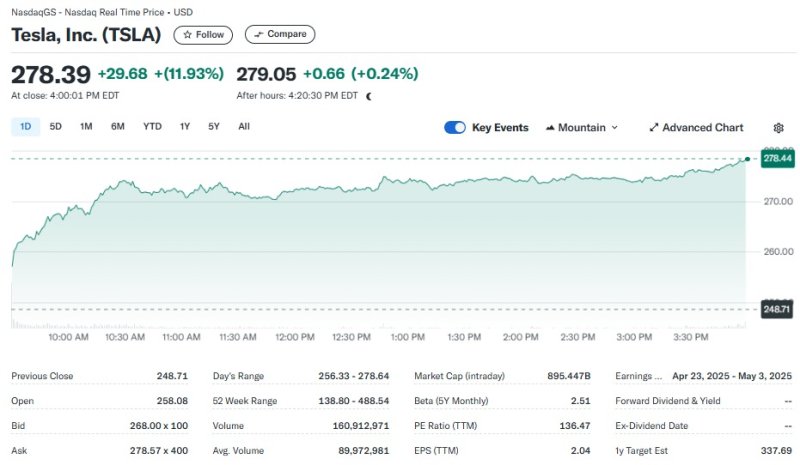Image resolution: width=800 pixels, height=465 pixels.
Task: Switch to 1M chart range
Action: coord(86,127)
